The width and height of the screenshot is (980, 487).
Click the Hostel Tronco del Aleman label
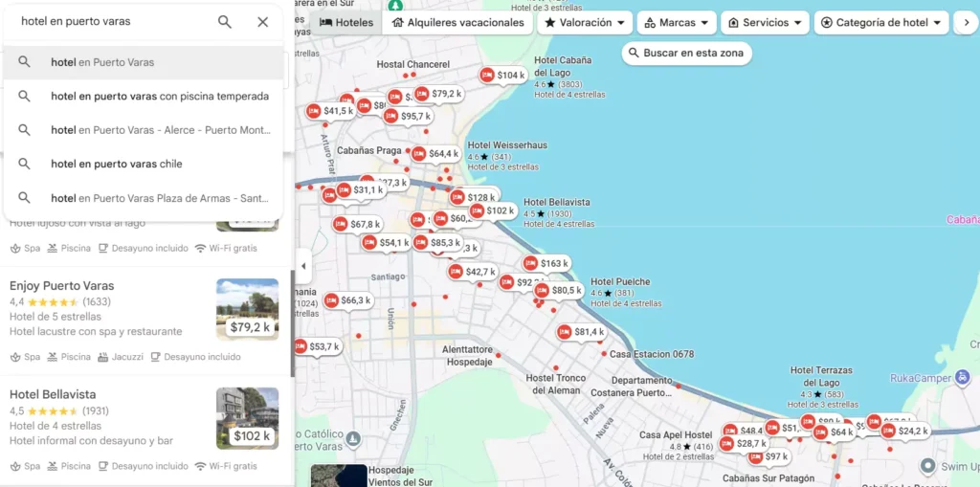[556, 384]
